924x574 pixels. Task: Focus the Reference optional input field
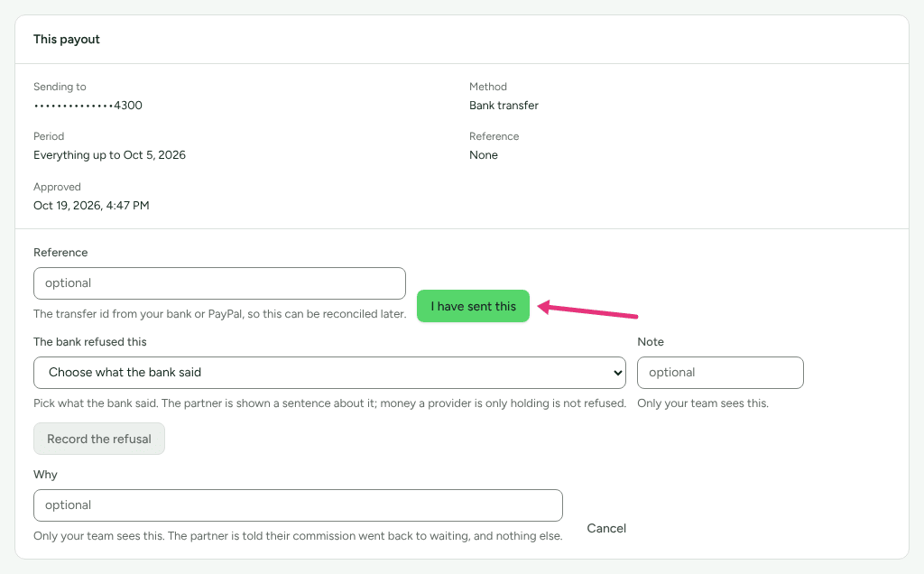click(219, 283)
